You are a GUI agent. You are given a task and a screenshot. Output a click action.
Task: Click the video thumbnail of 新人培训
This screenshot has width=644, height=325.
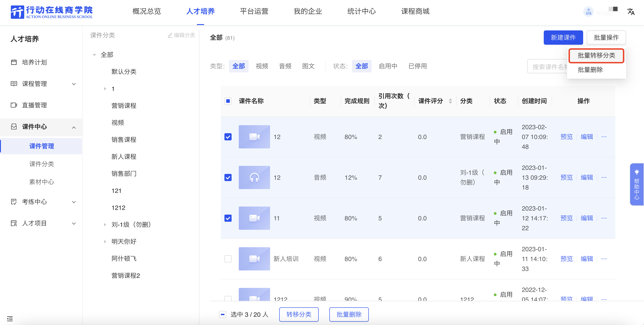coord(254,259)
